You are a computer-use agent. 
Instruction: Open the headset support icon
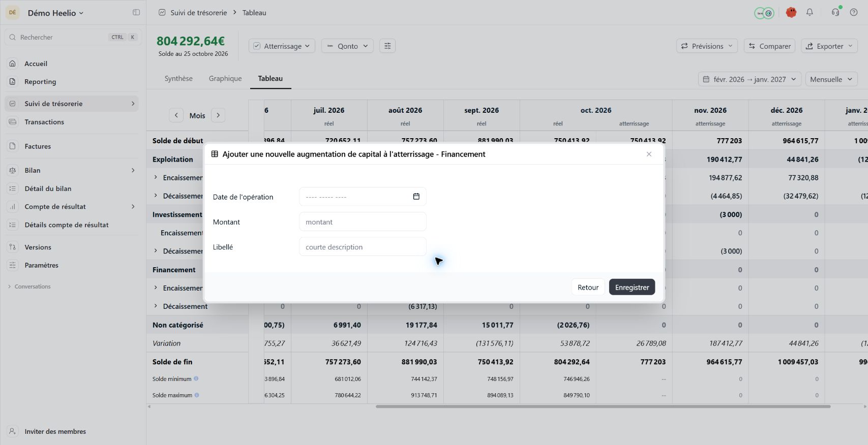click(x=835, y=12)
